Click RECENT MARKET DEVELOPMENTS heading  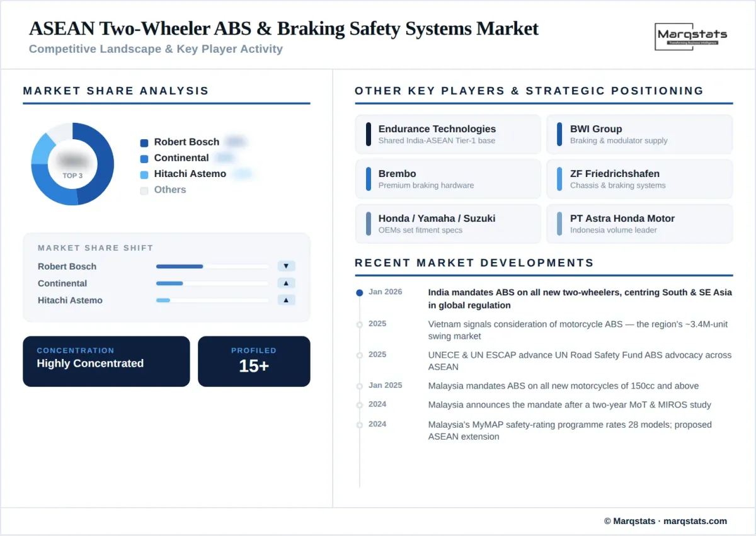pyautogui.click(x=474, y=263)
